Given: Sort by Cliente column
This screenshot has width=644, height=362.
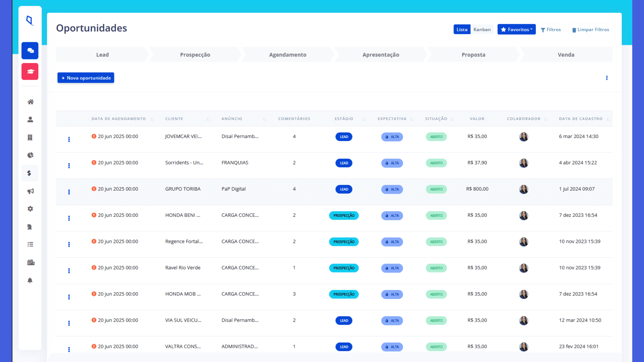Looking at the screenshot, I should click(x=208, y=119).
